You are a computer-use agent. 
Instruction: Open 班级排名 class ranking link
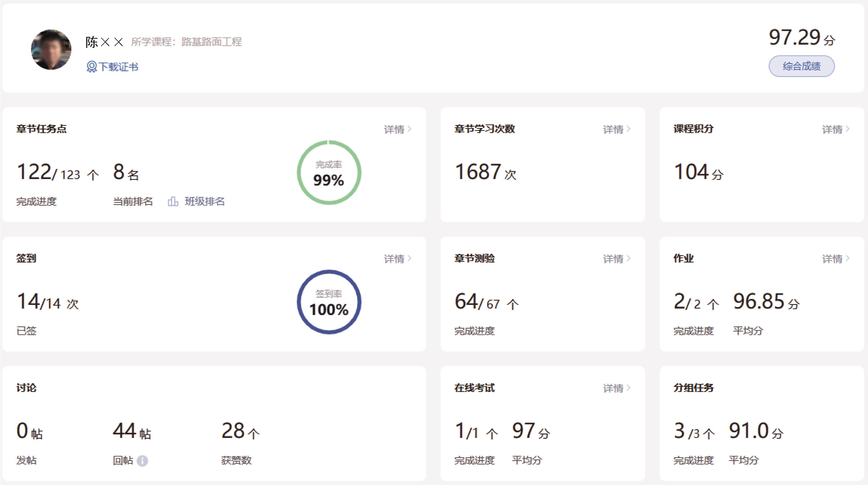(x=204, y=201)
